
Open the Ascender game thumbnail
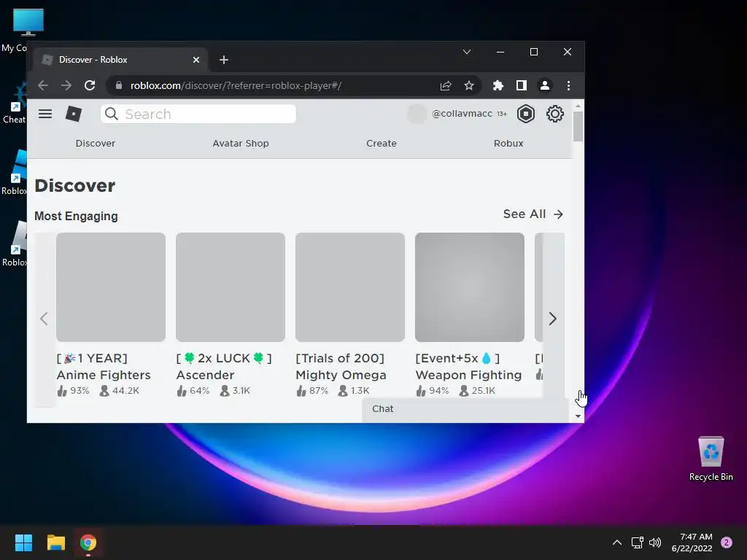(231, 287)
